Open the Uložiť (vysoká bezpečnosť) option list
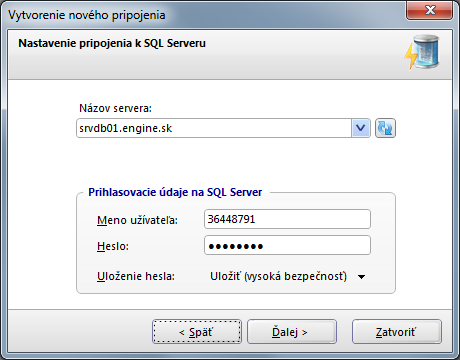460x360 pixels. pos(288,276)
